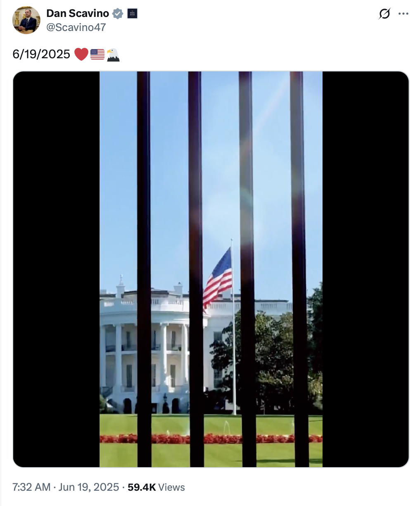The height and width of the screenshot is (506, 420).
Task: Click the blue verified checkmark badge
Action: 118,14
